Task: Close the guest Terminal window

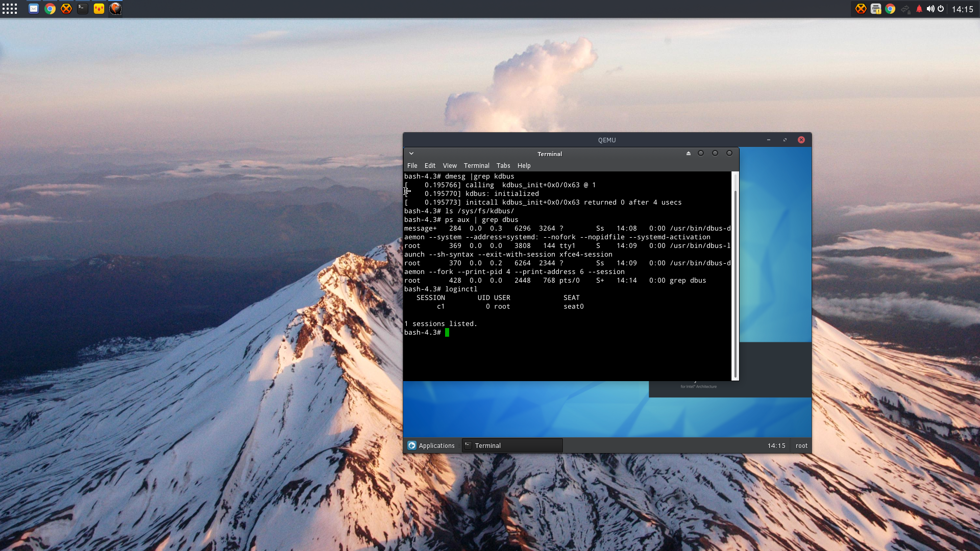Action: [x=729, y=154]
